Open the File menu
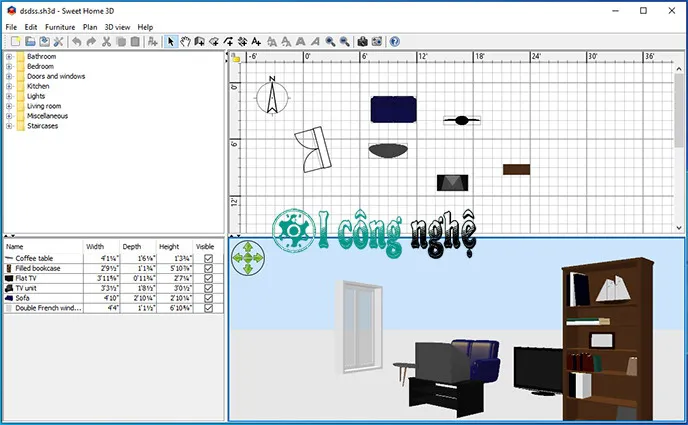Screen dimensions: 688x425 click(11, 27)
